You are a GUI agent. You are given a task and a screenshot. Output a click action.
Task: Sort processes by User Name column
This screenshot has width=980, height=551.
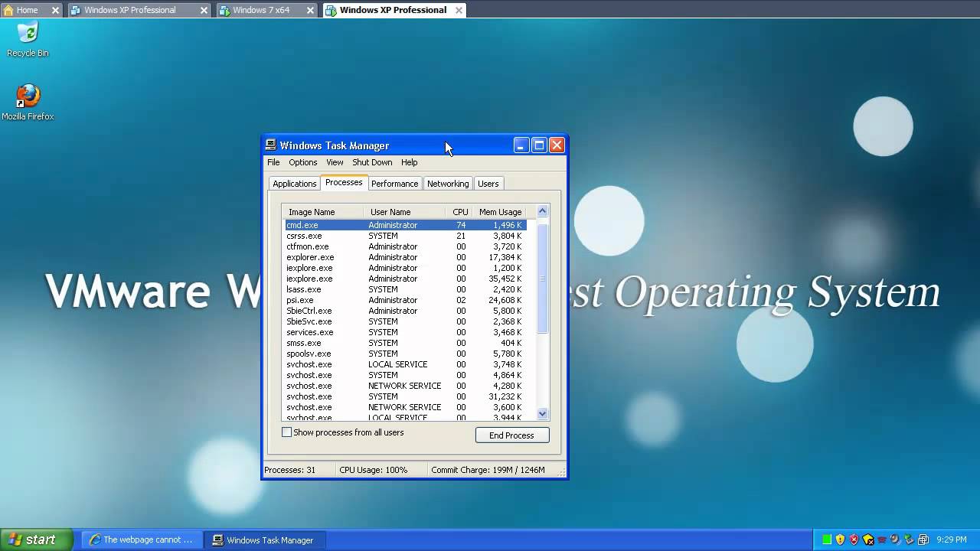[x=404, y=212]
